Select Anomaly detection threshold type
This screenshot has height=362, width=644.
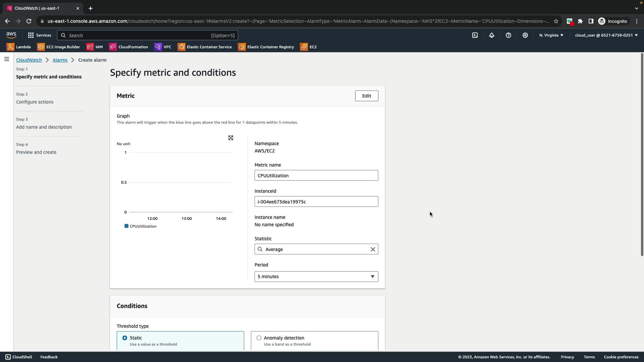[259, 338]
